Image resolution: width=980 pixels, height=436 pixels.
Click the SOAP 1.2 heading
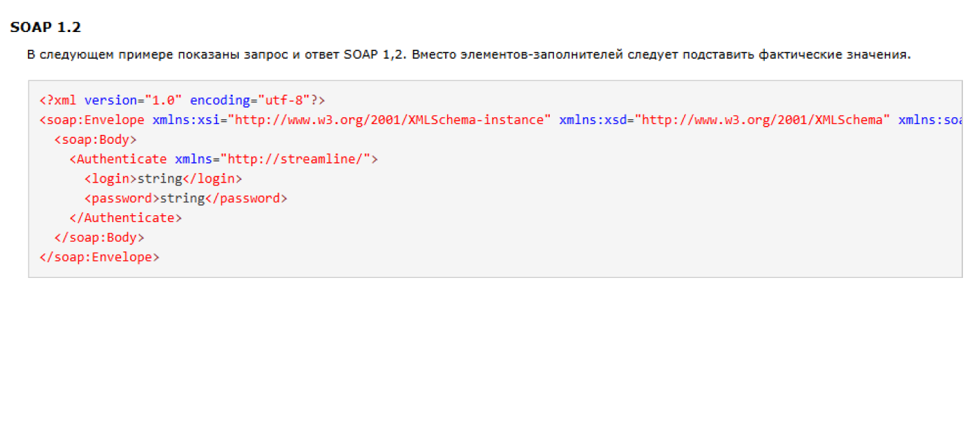46,28
